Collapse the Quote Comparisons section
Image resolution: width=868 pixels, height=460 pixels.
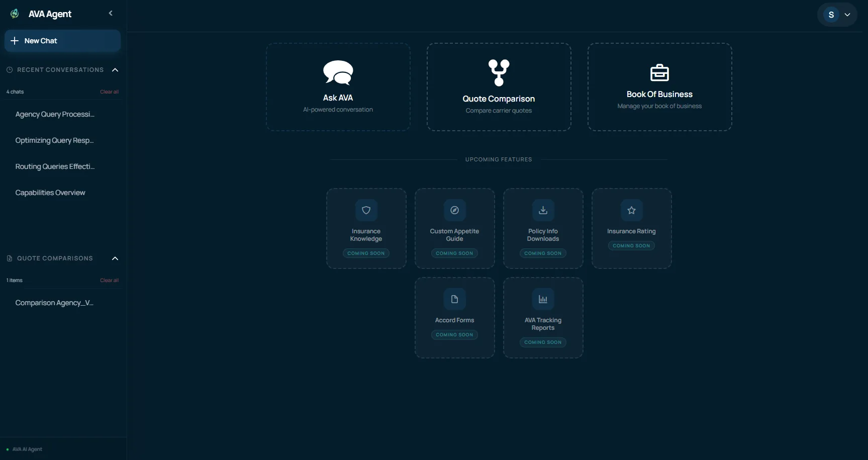(x=115, y=258)
